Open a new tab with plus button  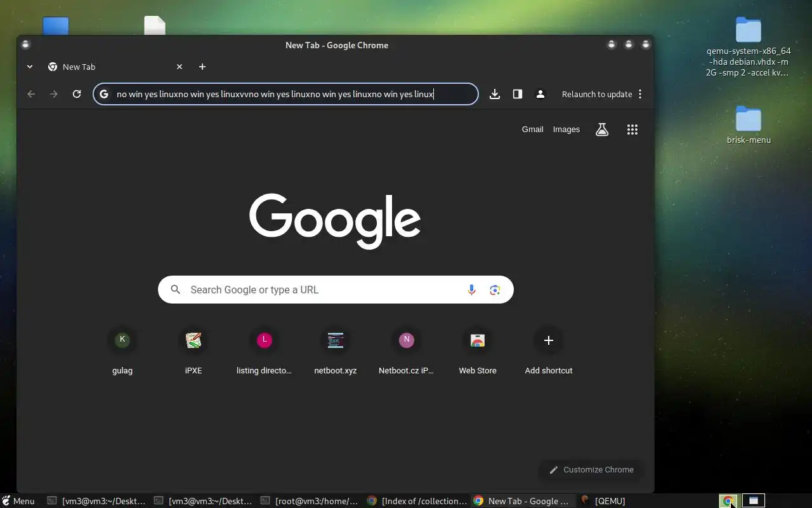coord(202,67)
